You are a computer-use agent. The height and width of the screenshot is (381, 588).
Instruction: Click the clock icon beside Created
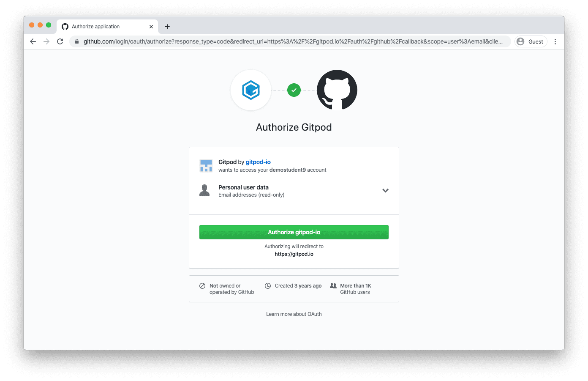pos(268,286)
